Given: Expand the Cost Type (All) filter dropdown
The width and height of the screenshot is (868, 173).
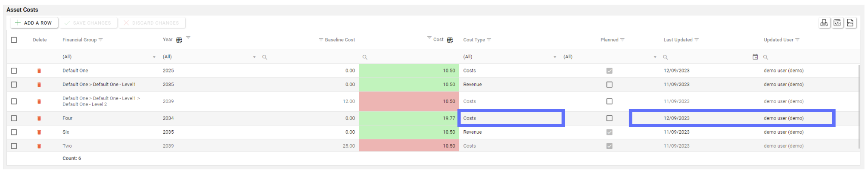Looking at the screenshot, I should pyautogui.click(x=554, y=57).
